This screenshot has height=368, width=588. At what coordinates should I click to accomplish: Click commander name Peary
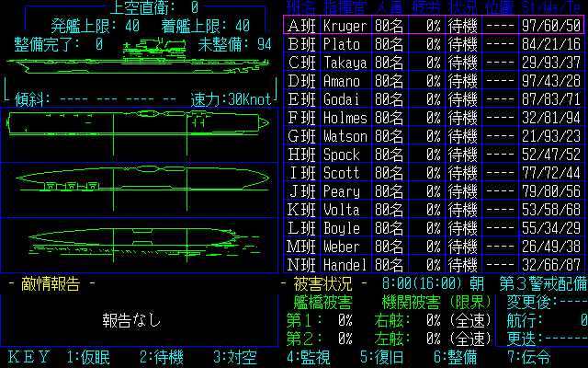click(342, 191)
